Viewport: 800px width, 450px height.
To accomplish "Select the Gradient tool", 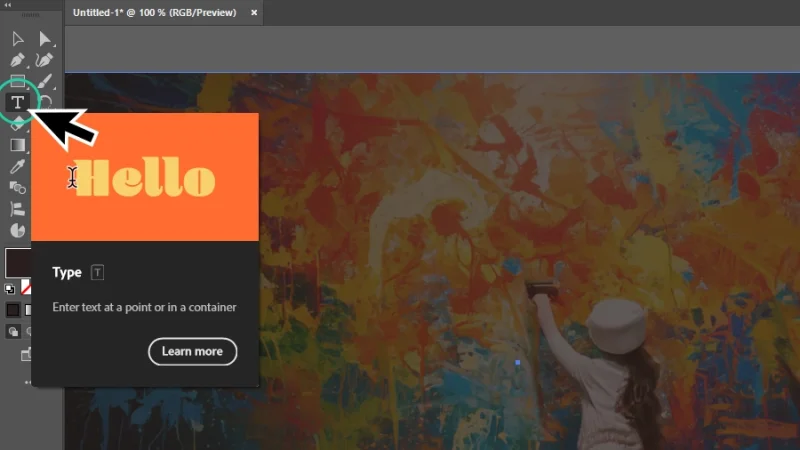I will coord(17,145).
